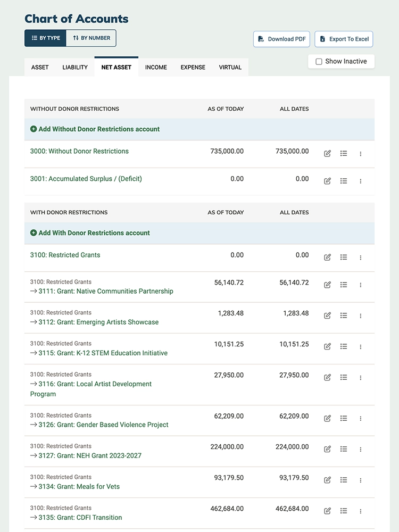The image size is (399, 532).
Task: Select the LIABILITY tab
Action: pos(74,67)
